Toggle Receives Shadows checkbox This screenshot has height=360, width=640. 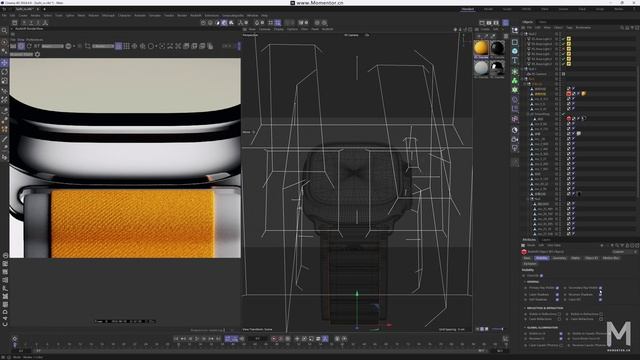(x=600, y=294)
